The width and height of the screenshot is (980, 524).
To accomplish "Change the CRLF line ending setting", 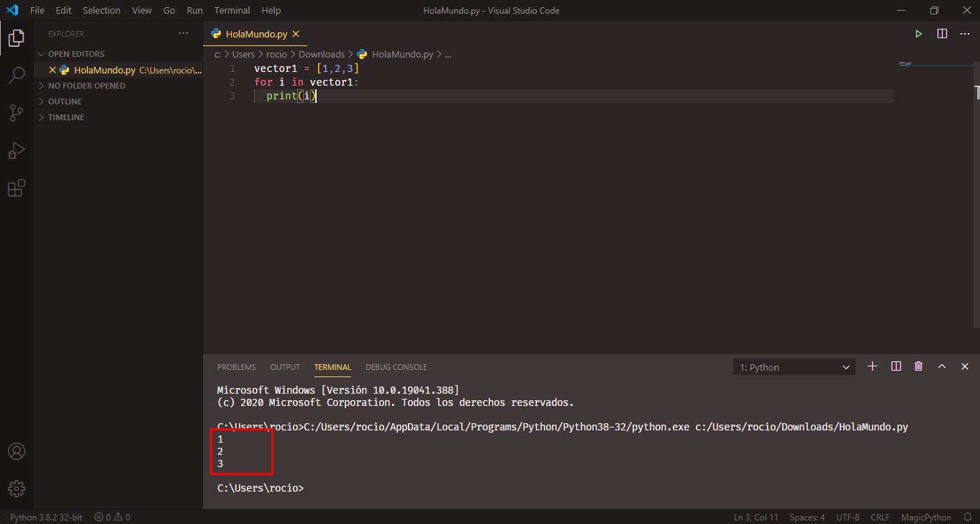I will (879, 517).
